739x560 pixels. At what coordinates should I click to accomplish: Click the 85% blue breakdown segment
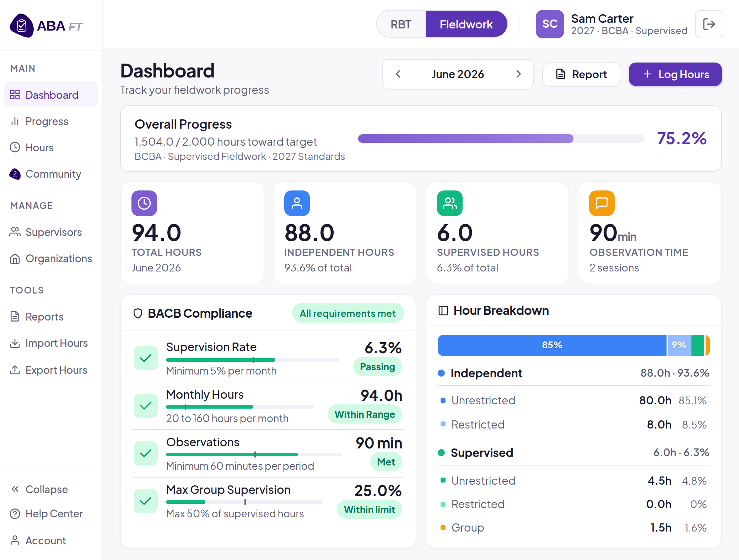point(552,345)
